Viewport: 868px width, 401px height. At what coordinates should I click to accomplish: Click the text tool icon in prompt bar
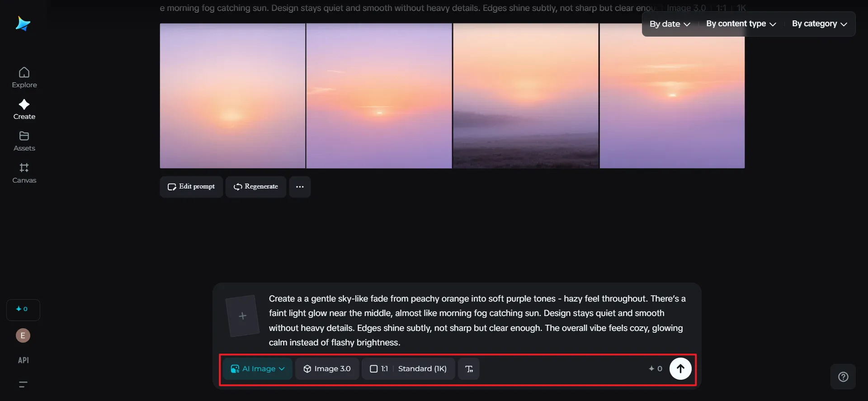[x=469, y=369]
